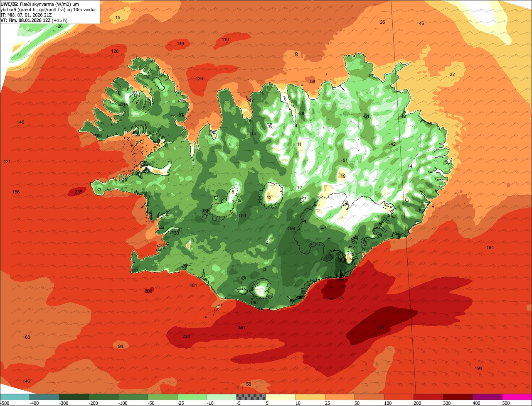The height and width of the screenshot is (406, 532).
Task: Click the flux value 181 on the map
Action: (193, 285)
